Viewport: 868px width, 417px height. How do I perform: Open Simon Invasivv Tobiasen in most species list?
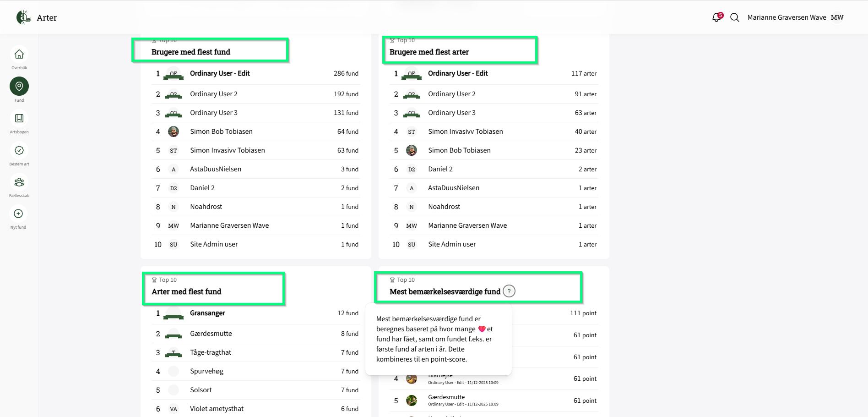click(465, 132)
